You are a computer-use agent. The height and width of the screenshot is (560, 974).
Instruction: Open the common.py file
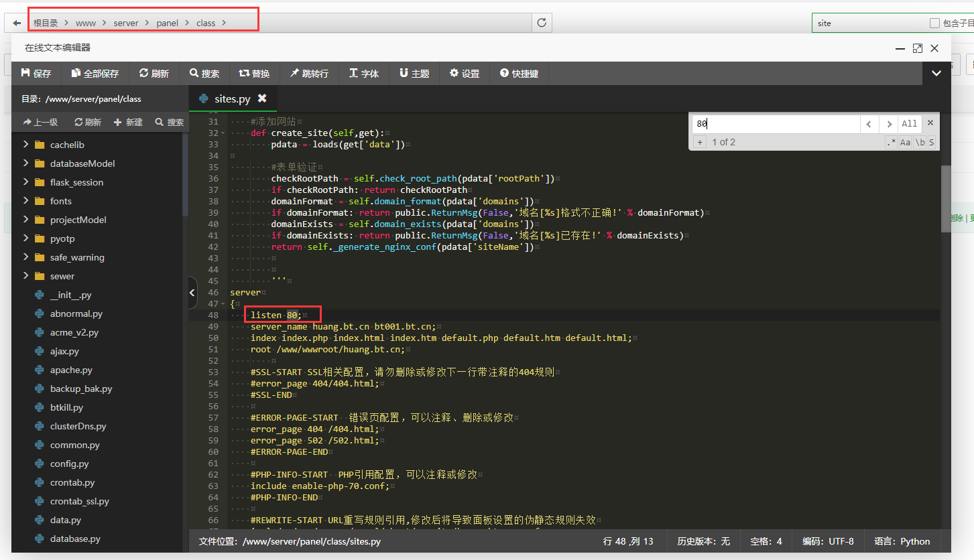click(x=74, y=445)
